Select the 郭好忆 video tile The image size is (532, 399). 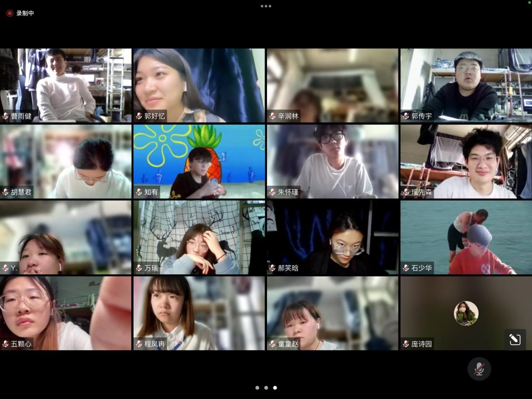pyautogui.click(x=199, y=85)
